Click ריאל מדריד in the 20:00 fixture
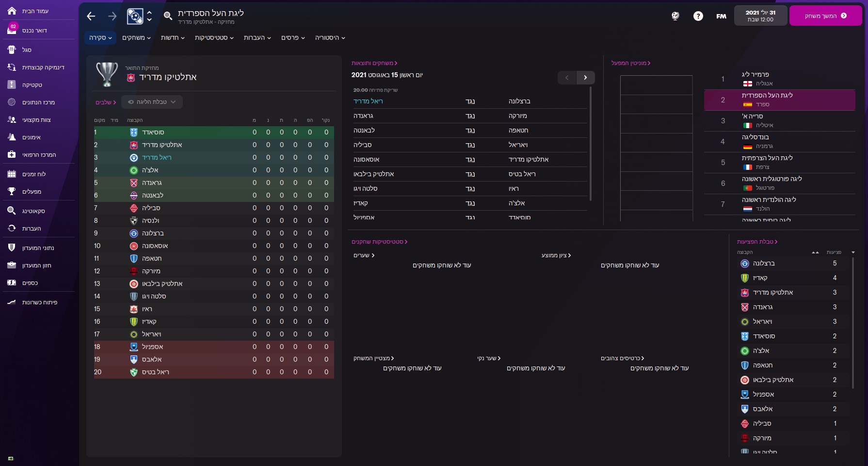 pyautogui.click(x=368, y=101)
